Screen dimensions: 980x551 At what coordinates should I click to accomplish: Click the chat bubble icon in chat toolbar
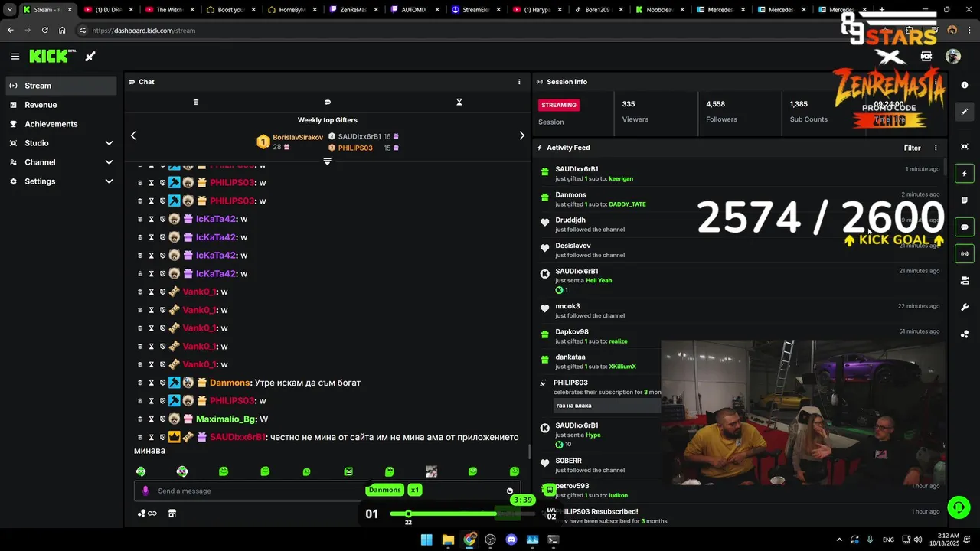[328, 102]
